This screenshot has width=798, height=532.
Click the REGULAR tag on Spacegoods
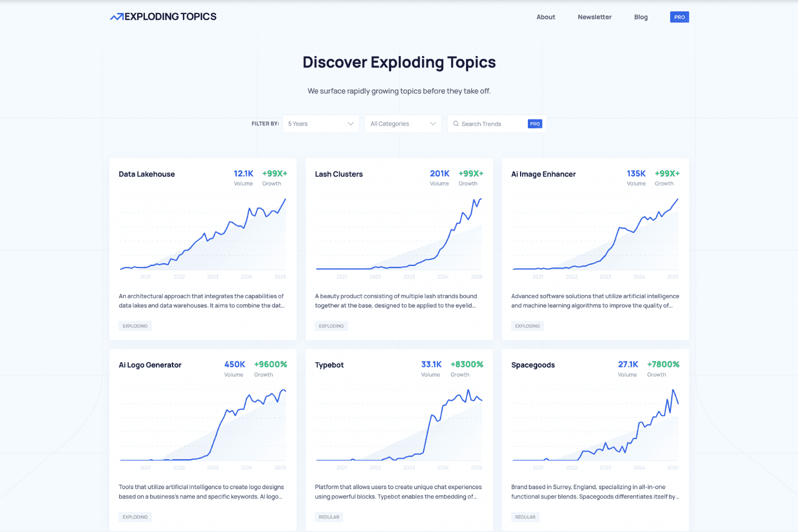pyautogui.click(x=525, y=517)
